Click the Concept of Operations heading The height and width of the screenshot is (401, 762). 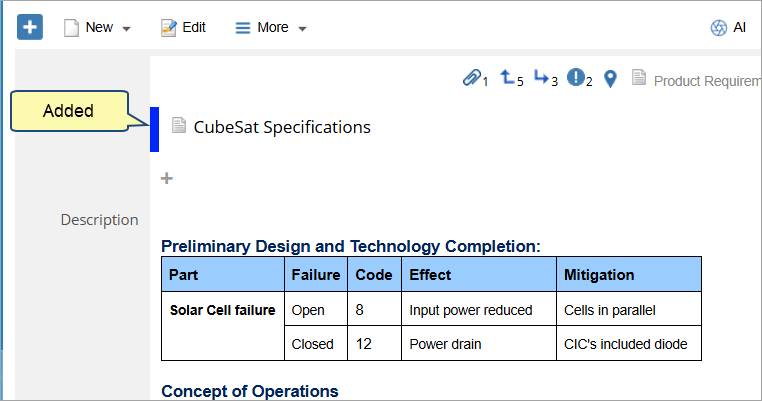click(x=250, y=391)
